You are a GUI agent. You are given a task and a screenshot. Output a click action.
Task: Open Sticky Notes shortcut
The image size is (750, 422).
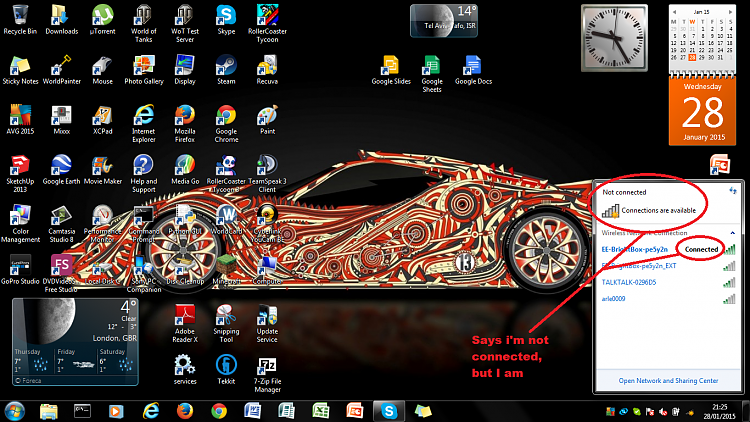pos(20,70)
